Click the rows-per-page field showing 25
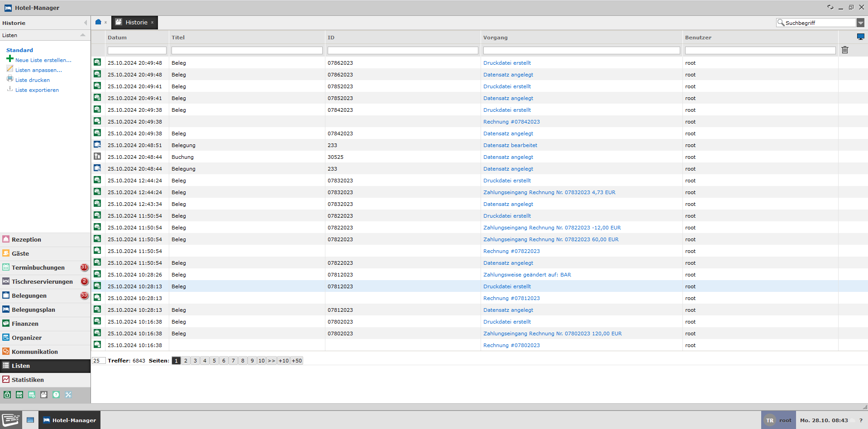Image resolution: width=868 pixels, height=429 pixels. (x=99, y=361)
